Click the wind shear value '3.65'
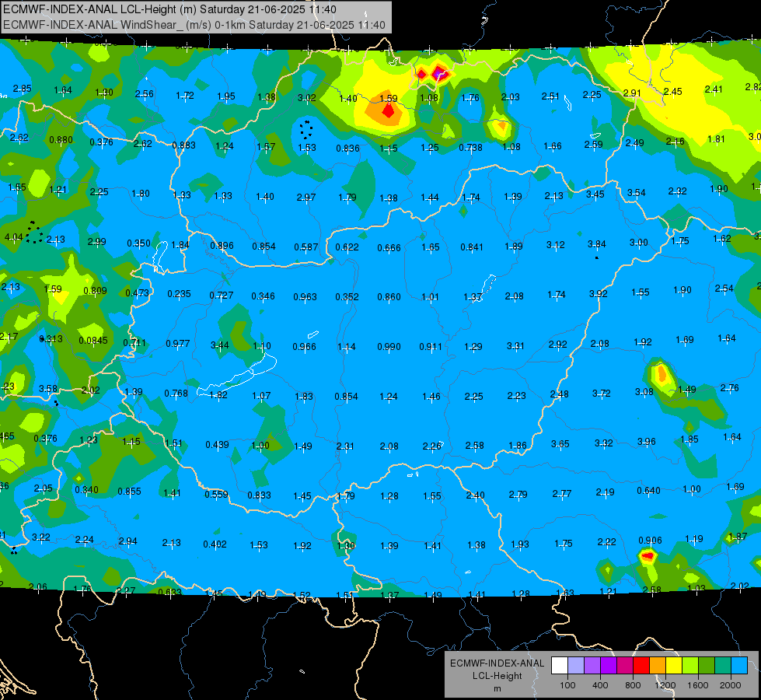The height and width of the screenshot is (700, 761). [x=560, y=443]
